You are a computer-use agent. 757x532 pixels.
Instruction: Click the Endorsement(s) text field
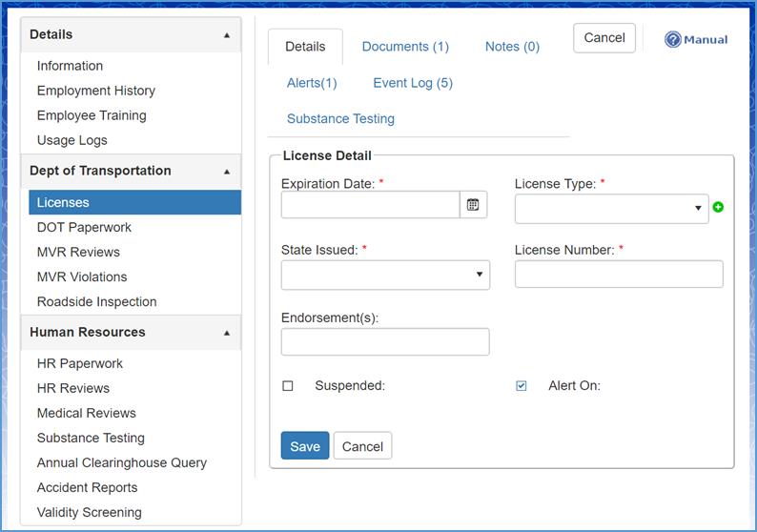[x=385, y=342]
